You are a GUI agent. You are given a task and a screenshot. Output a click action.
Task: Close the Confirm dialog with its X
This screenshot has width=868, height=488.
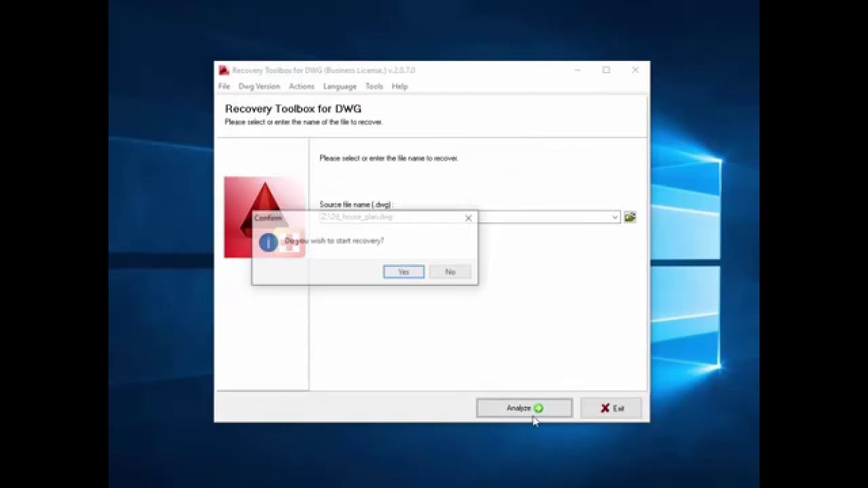point(468,218)
